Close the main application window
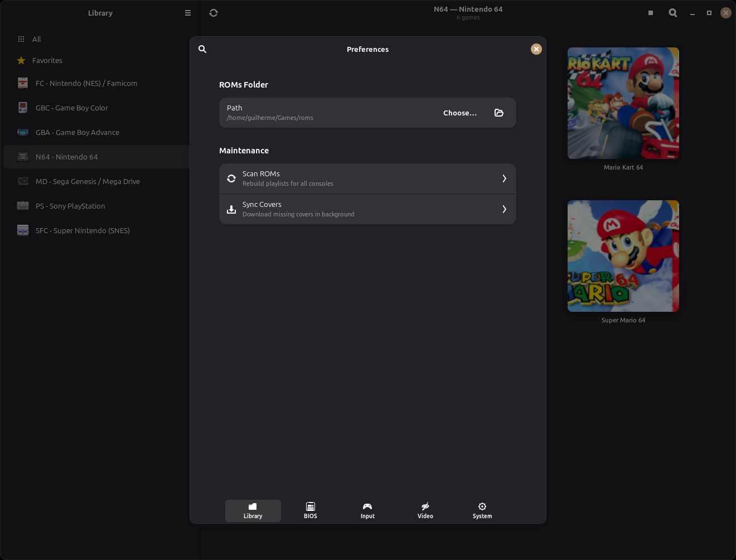Viewport: 736px width, 560px height. click(726, 13)
